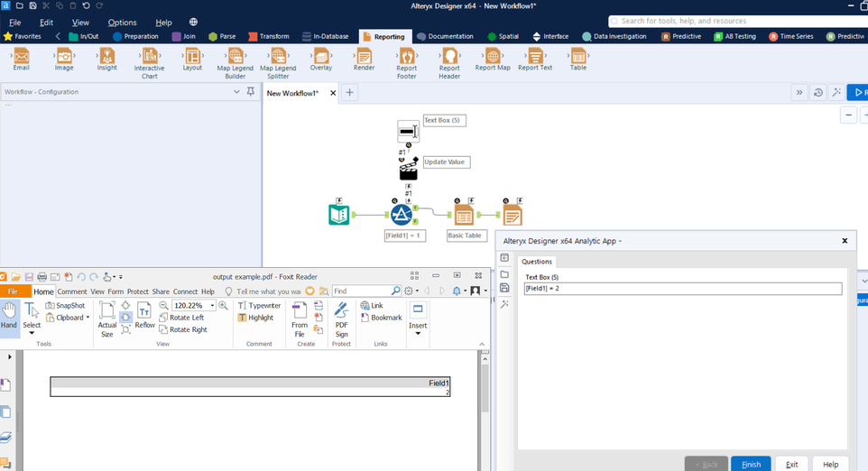Pick the Map Legend Builder tool
The height and width of the screenshot is (471, 868).
point(235,63)
